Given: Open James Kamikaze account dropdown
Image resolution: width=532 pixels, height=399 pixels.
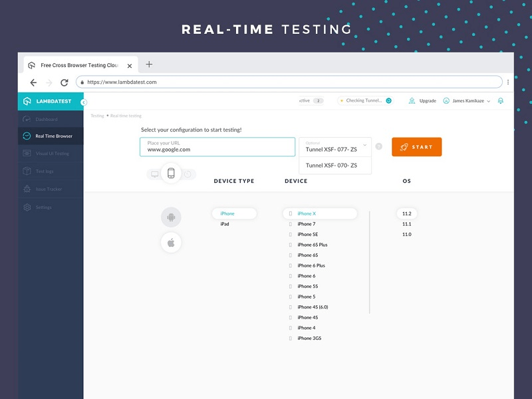Looking at the screenshot, I should pos(467,101).
